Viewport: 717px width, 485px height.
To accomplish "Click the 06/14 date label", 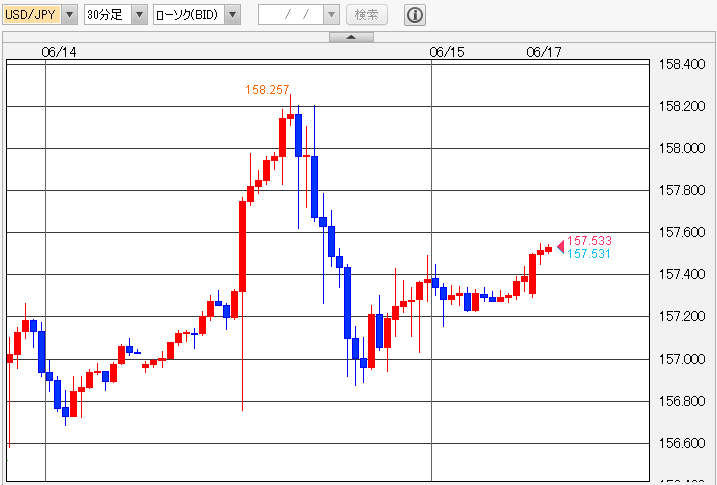I will click(x=59, y=52).
